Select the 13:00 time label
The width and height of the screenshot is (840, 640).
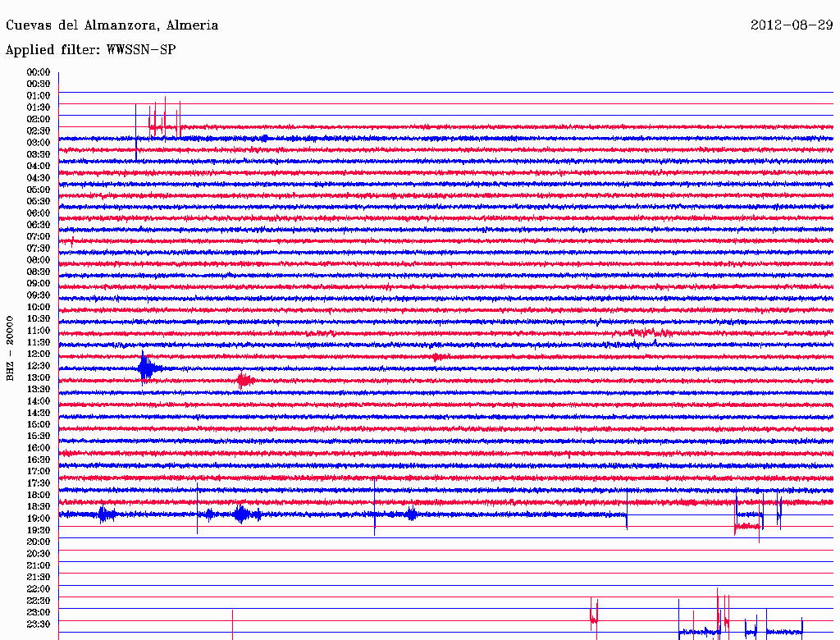(39, 378)
